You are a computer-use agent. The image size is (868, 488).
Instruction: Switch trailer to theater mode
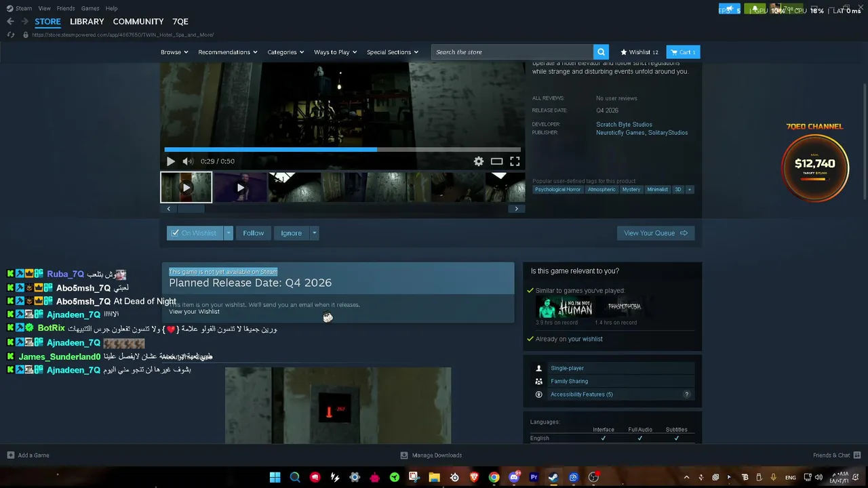pos(497,161)
